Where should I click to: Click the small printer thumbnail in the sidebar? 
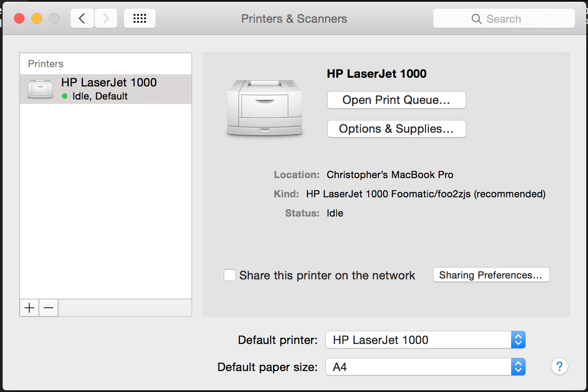pyautogui.click(x=40, y=89)
